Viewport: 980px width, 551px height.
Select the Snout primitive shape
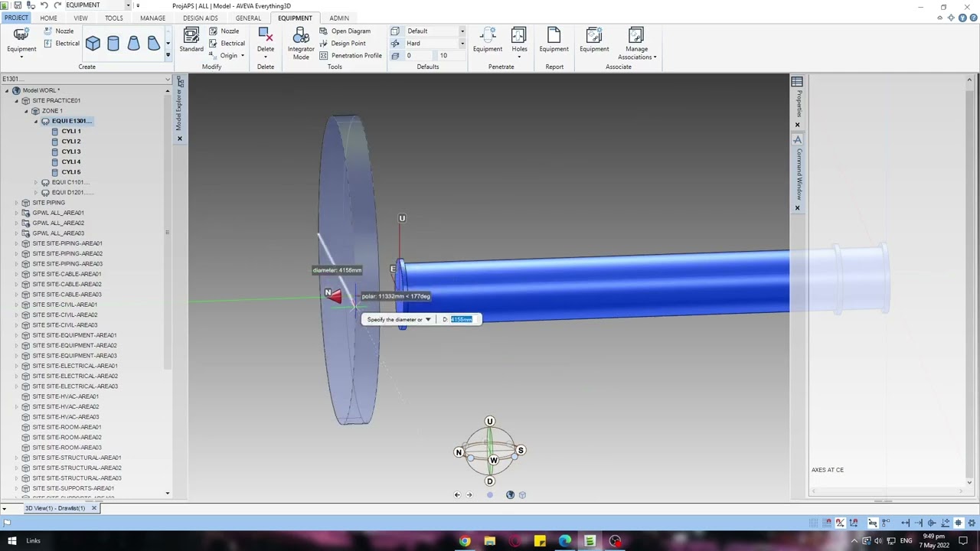pyautogui.click(x=153, y=44)
